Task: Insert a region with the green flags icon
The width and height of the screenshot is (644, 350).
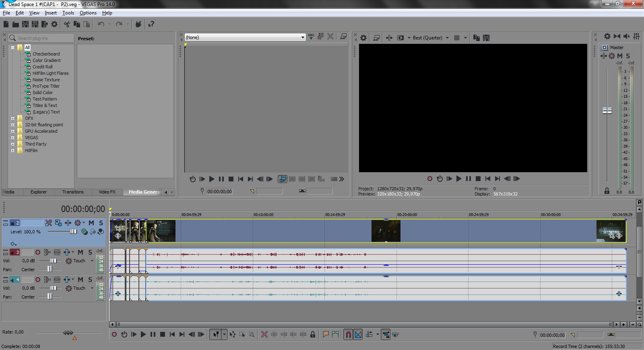Action: coord(335,334)
